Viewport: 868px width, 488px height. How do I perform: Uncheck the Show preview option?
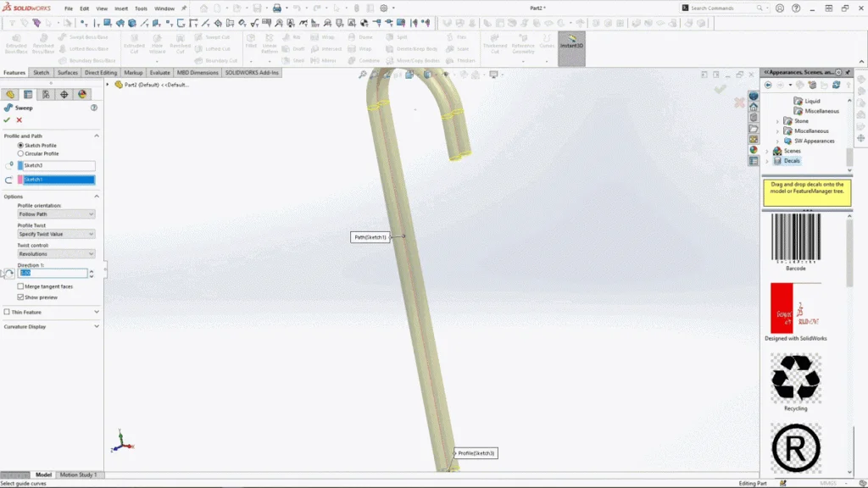[x=20, y=297]
